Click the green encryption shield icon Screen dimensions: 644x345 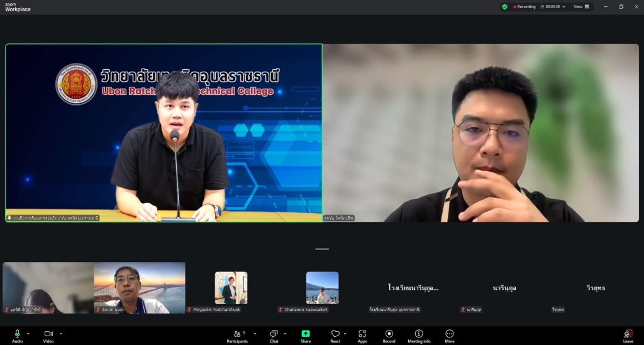(x=504, y=7)
